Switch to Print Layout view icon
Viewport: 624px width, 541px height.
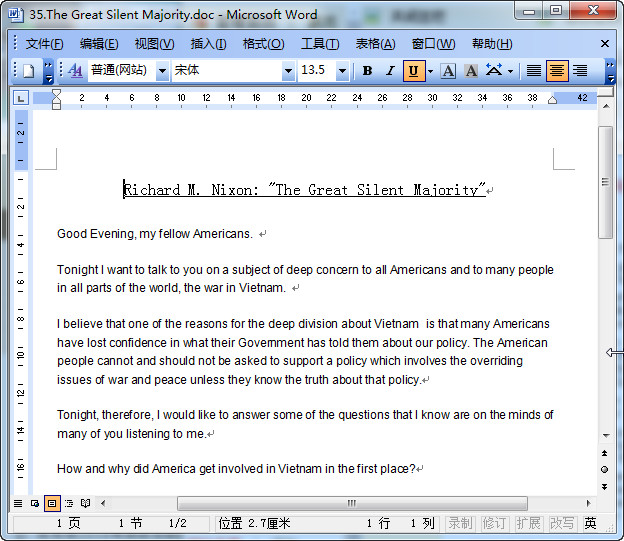tap(52, 503)
